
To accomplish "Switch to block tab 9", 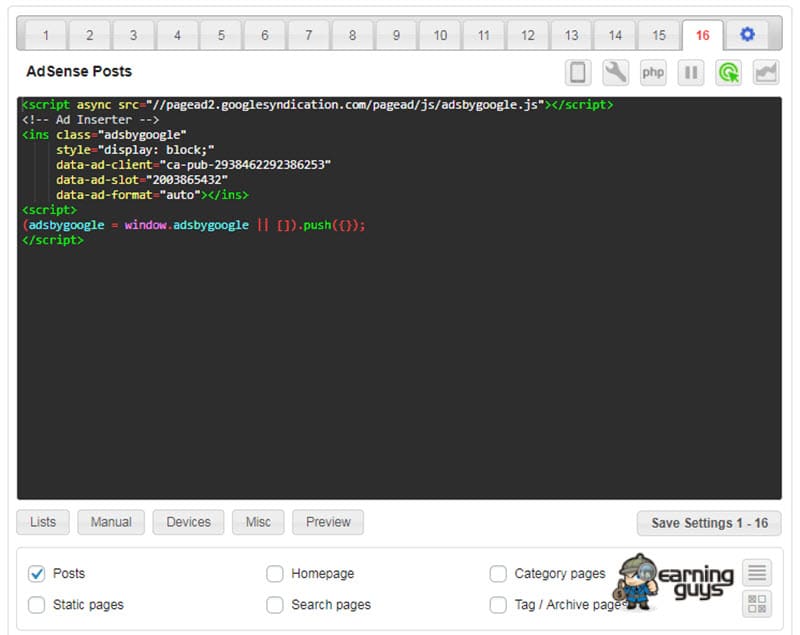I will point(396,35).
